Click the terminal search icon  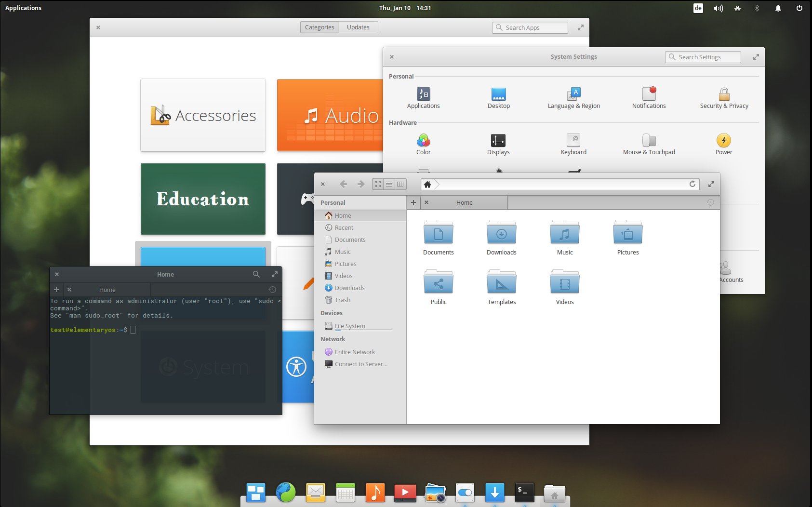click(x=256, y=274)
